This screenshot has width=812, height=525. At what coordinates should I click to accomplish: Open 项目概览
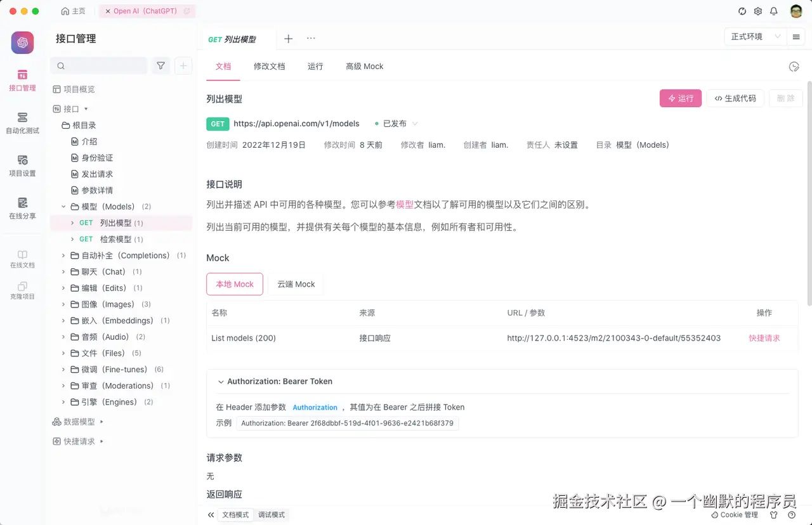[74, 89]
